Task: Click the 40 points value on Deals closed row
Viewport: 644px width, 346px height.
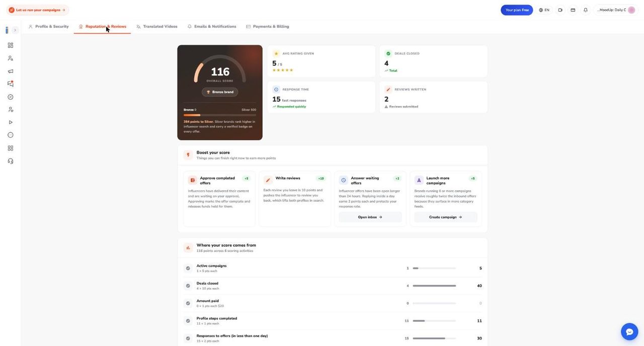Action: pyautogui.click(x=479, y=286)
